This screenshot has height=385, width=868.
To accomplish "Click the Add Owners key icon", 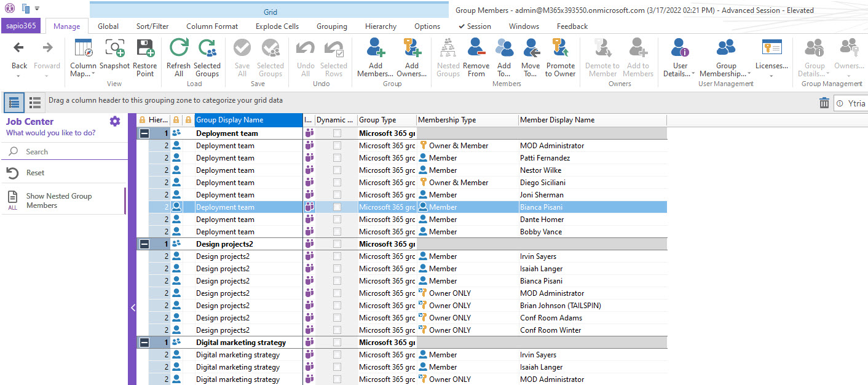I will pyautogui.click(x=411, y=49).
